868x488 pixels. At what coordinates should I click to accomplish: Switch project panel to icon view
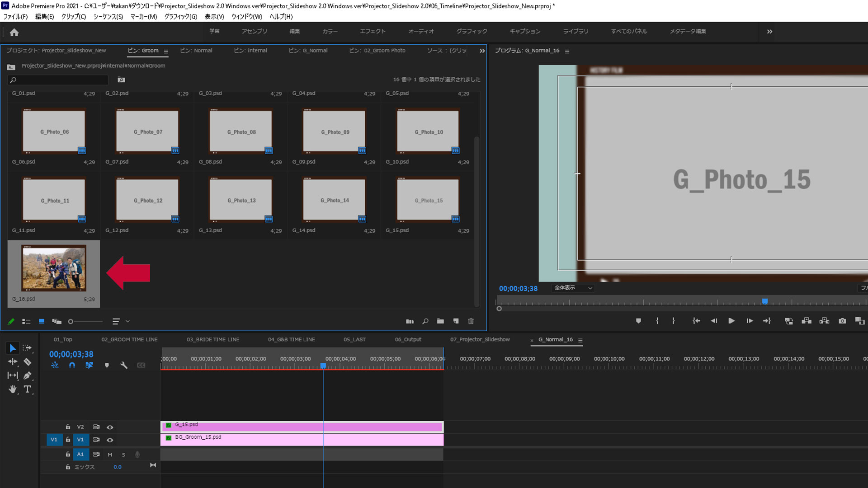pos(42,321)
